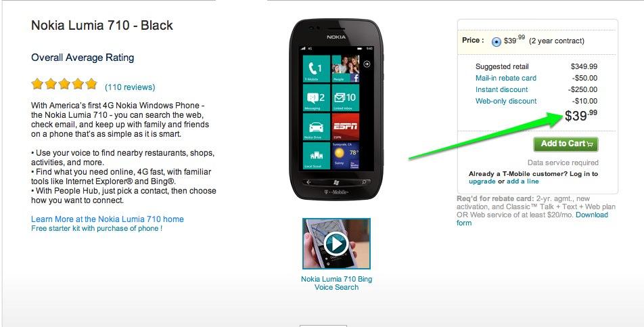Click the phone call tile on the phone image
The height and width of the screenshot is (327, 644).
point(317,68)
